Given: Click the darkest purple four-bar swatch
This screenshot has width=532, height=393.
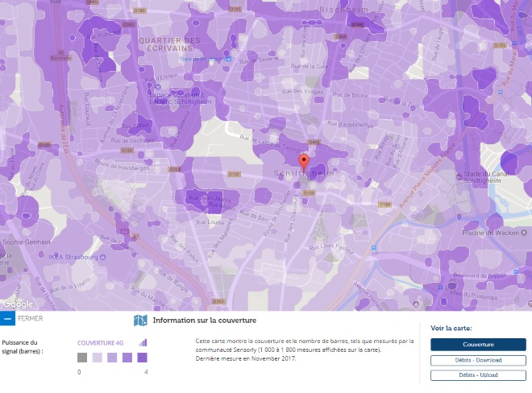Looking at the screenshot, I should [142, 358].
